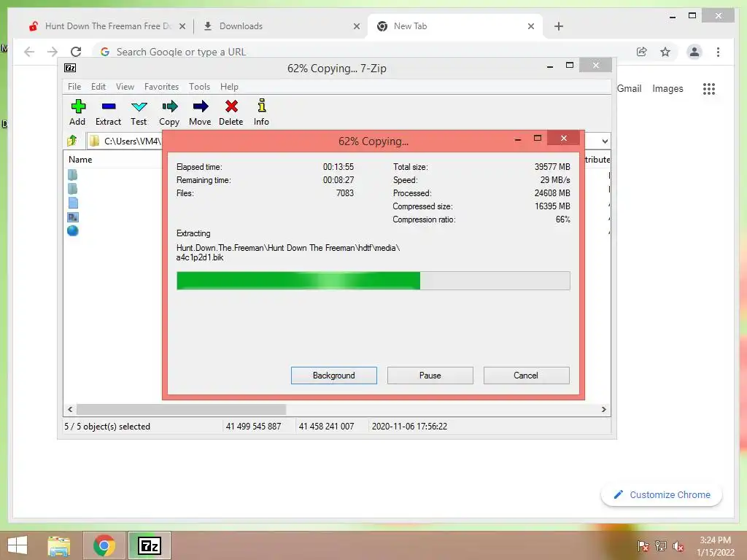Open the Help menu in 7-Zip
Image resolution: width=747 pixels, height=560 pixels.
pos(229,87)
